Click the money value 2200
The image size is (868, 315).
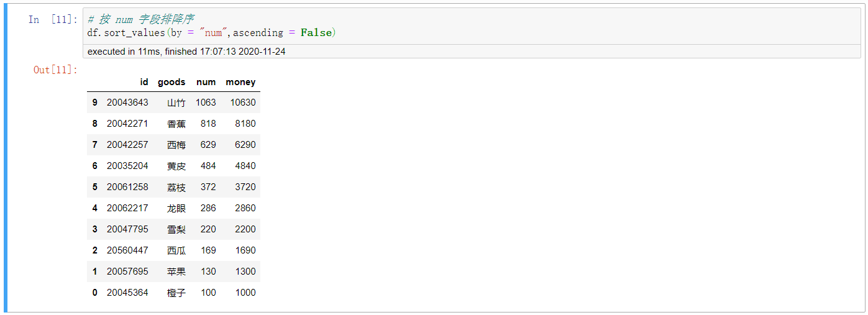coord(245,229)
